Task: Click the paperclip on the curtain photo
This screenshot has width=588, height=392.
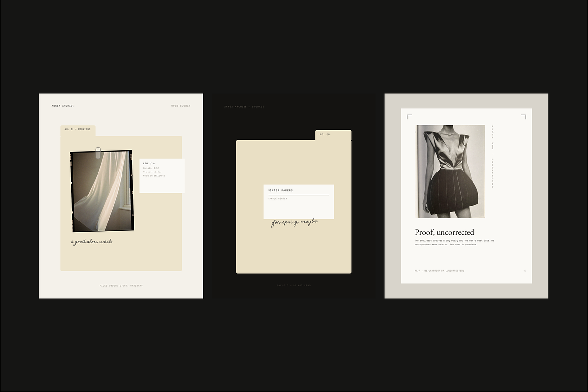Action: tap(98, 152)
